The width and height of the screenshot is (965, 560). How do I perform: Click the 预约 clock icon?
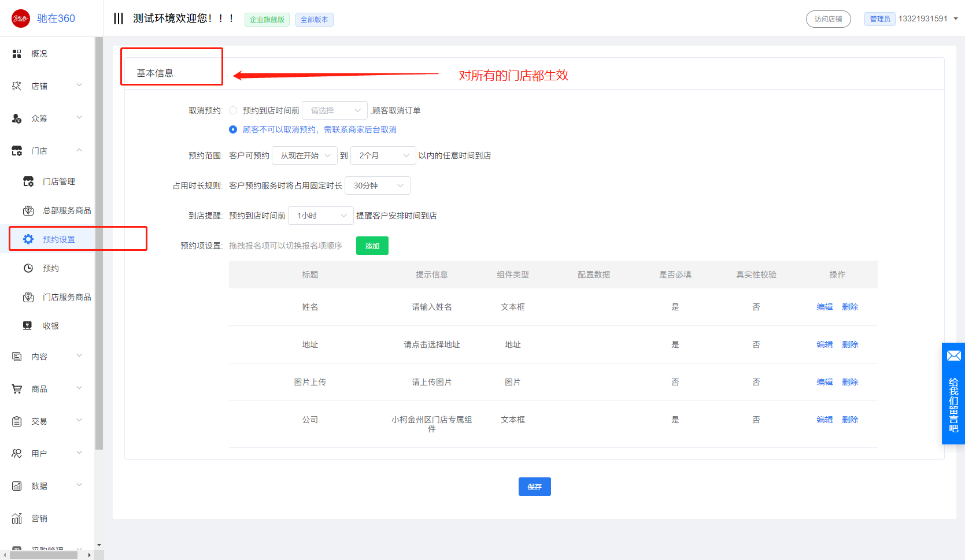pyautogui.click(x=28, y=268)
